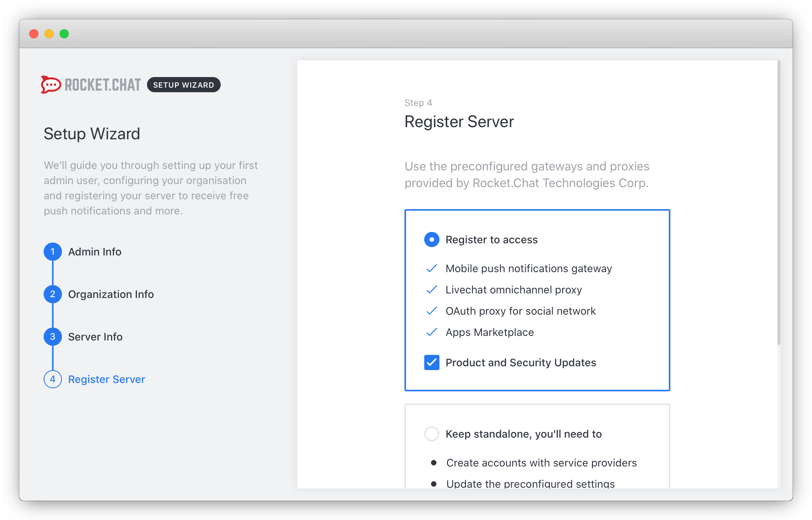Select the Register Server step label
This screenshot has height=520, width=812.
tap(107, 379)
